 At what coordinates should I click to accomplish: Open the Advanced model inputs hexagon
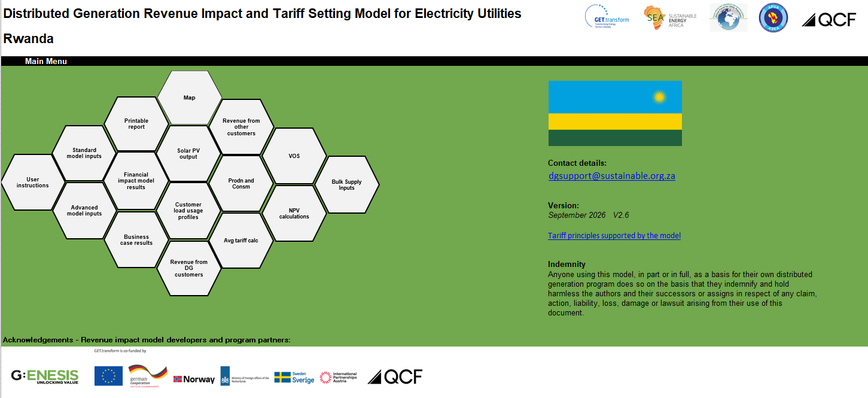point(84,211)
